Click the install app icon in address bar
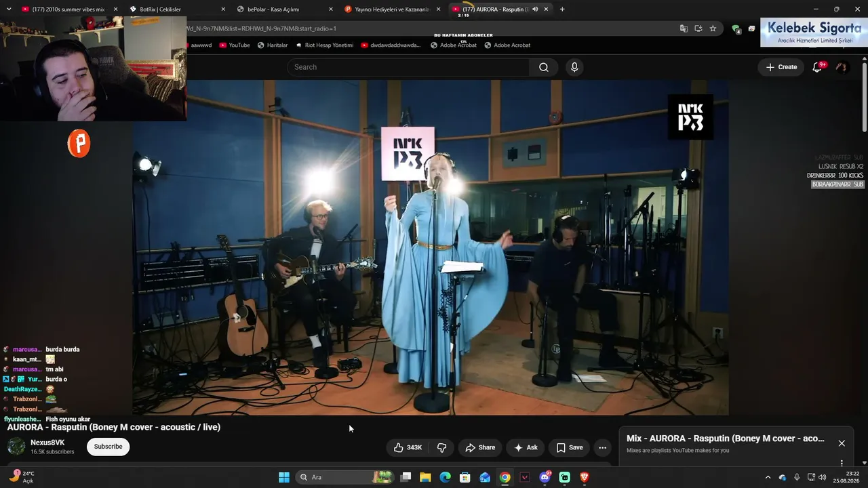The width and height of the screenshot is (868, 488). [698, 28]
